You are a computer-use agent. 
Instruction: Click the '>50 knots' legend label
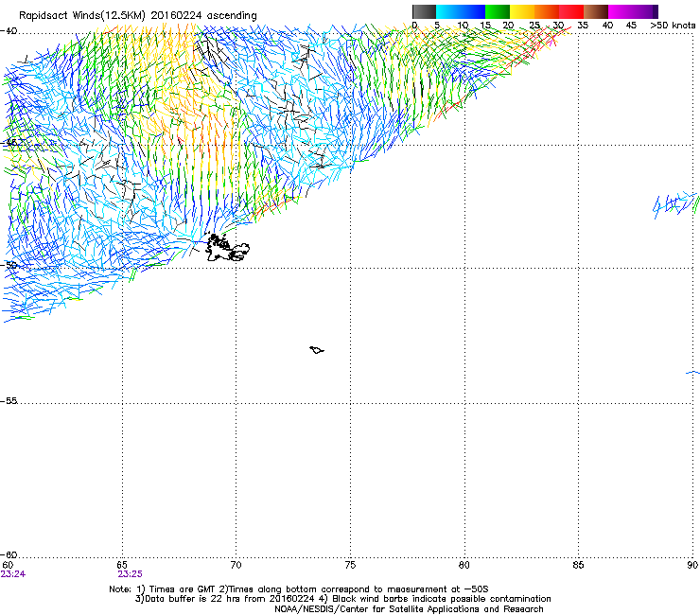click(x=673, y=26)
